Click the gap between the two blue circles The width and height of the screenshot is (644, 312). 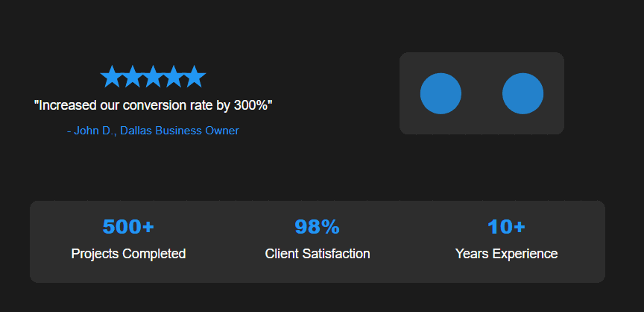(482, 94)
